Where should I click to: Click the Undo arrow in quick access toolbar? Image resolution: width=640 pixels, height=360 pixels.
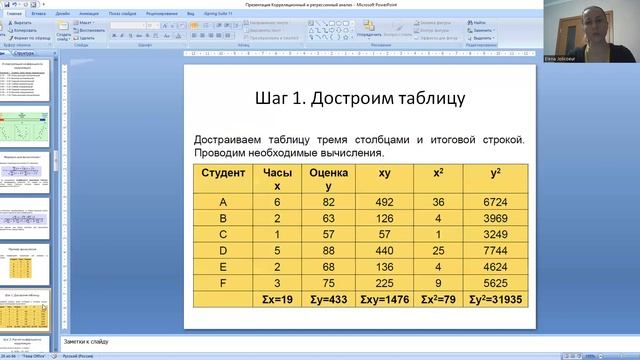point(15,4)
